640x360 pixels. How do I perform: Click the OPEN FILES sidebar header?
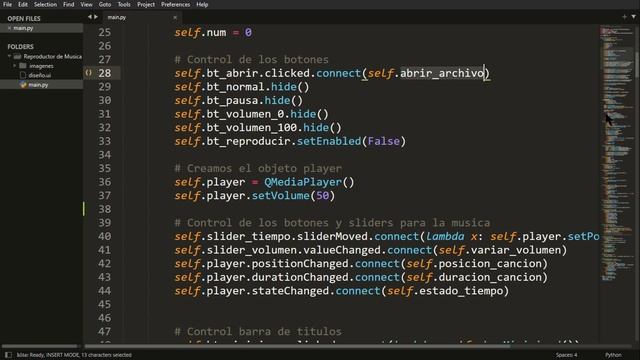[x=24, y=18]
